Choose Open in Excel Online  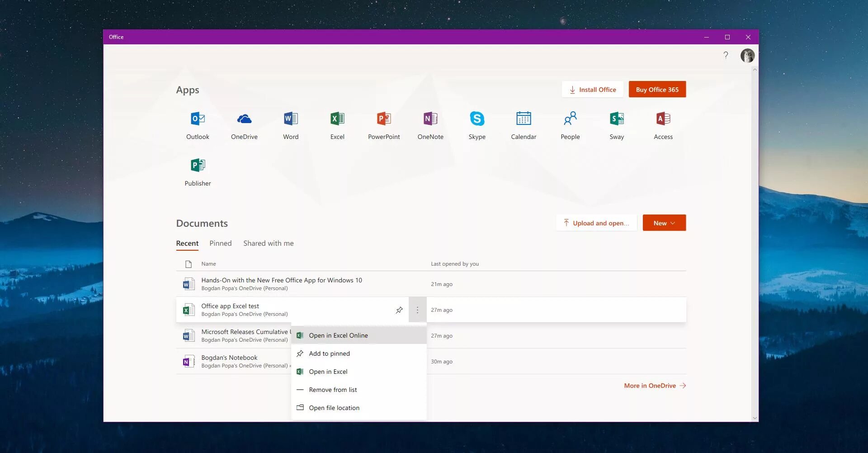click(x=359, y=335)
